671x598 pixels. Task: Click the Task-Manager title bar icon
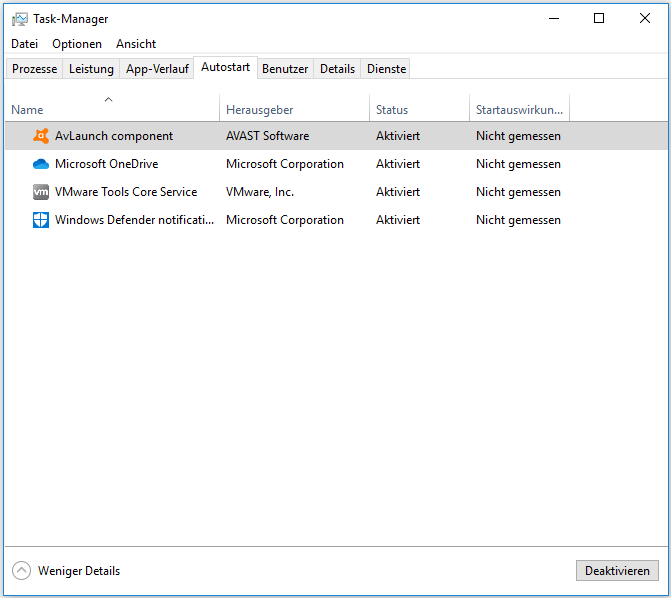click(x=20, y=19)
